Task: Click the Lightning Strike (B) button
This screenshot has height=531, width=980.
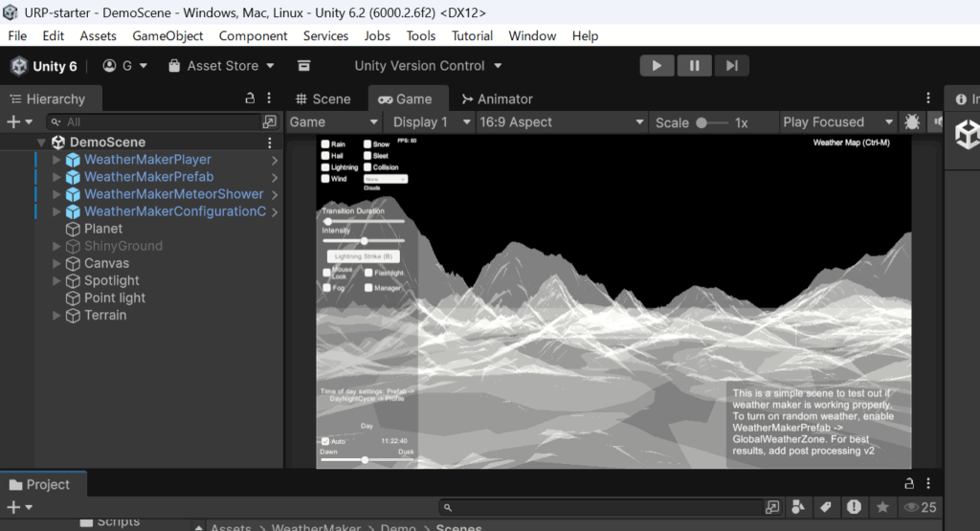Action: pyautogui.click(x=363, y=256)
